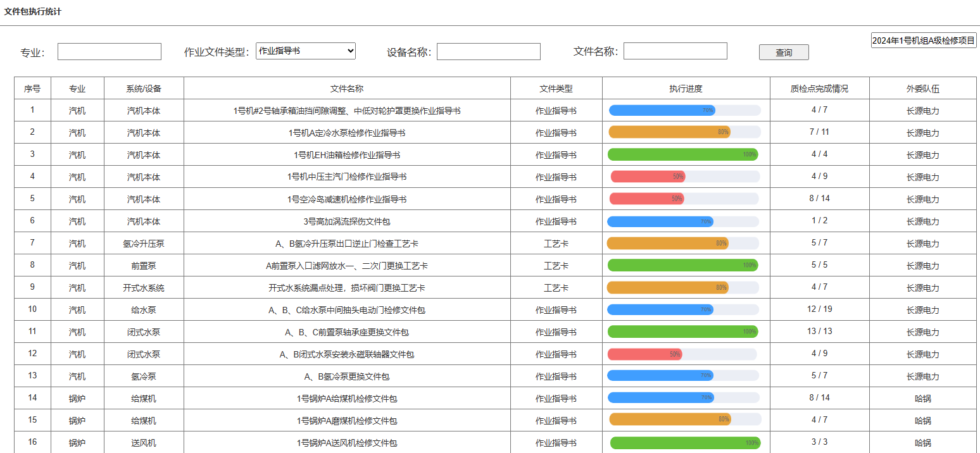The image size is (980, 453).
Task: Click the 文件包执行统计 page title
Action: pos(33,11)
